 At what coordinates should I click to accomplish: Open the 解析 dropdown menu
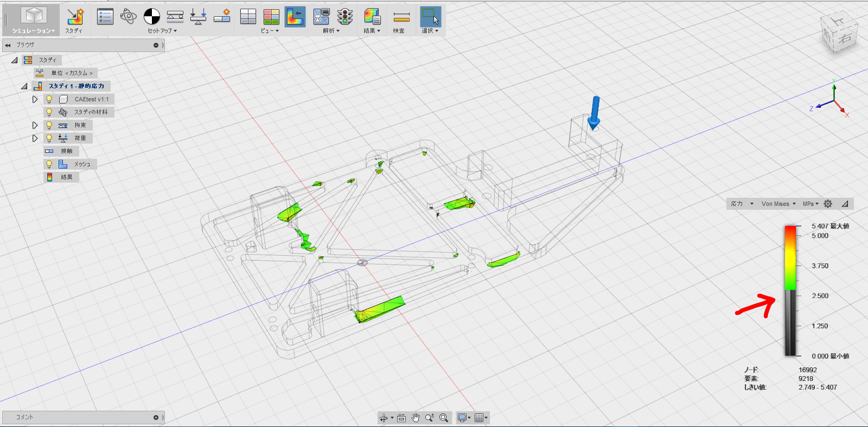(331, 31)
